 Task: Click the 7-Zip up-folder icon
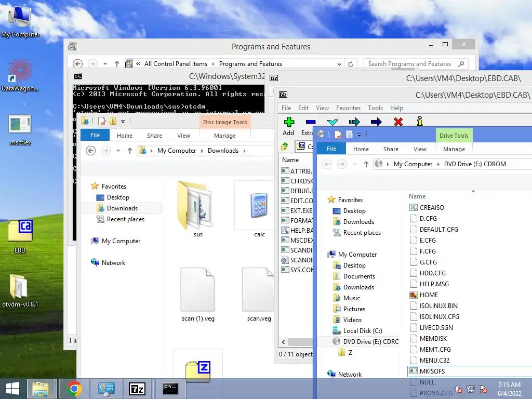click(285, 146)
